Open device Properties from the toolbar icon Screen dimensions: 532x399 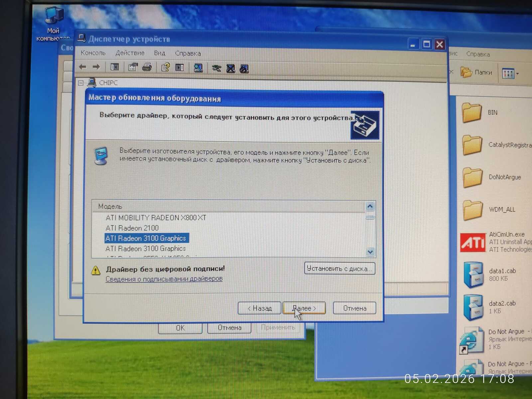click(x=133, y=67)
